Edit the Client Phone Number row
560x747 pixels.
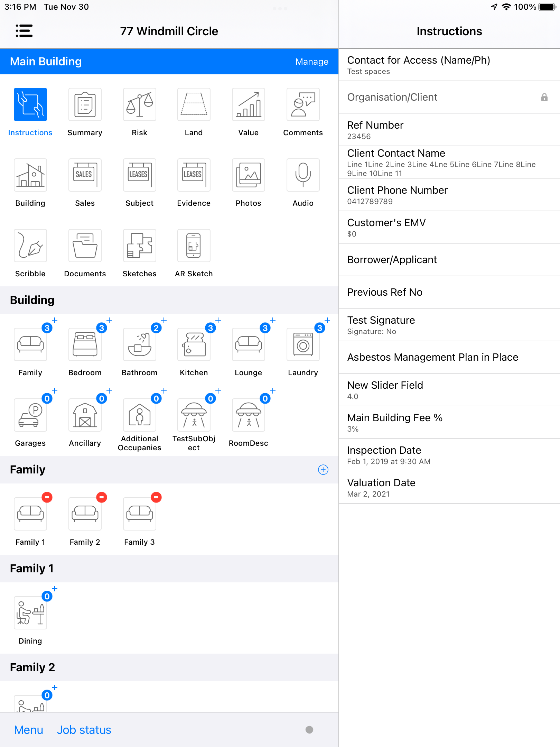point(449,195)
